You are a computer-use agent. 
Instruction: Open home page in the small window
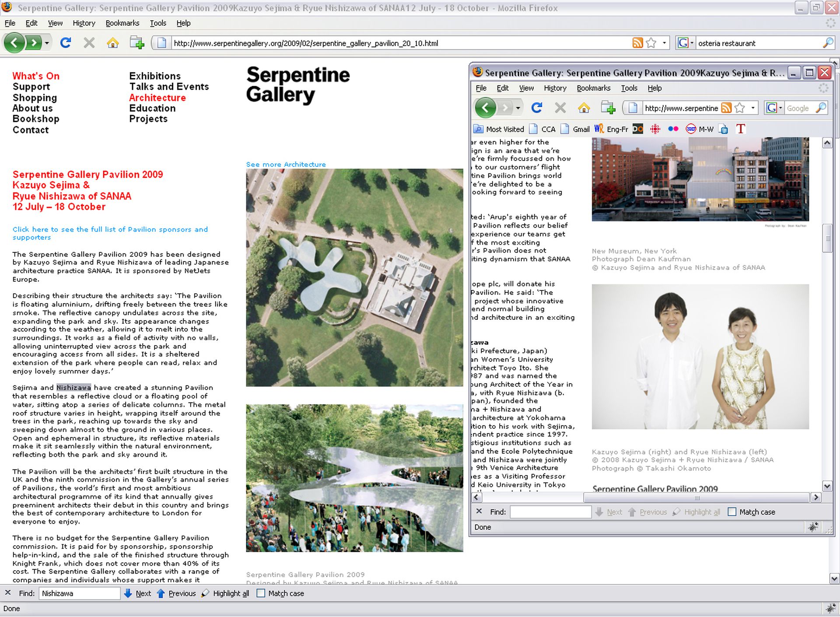584,108
